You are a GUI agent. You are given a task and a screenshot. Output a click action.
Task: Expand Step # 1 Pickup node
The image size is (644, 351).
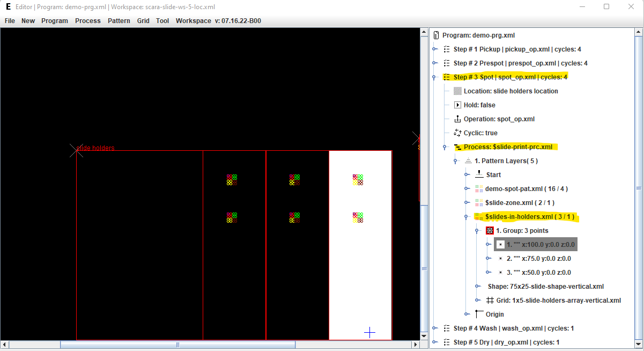(x=435, y=49)
